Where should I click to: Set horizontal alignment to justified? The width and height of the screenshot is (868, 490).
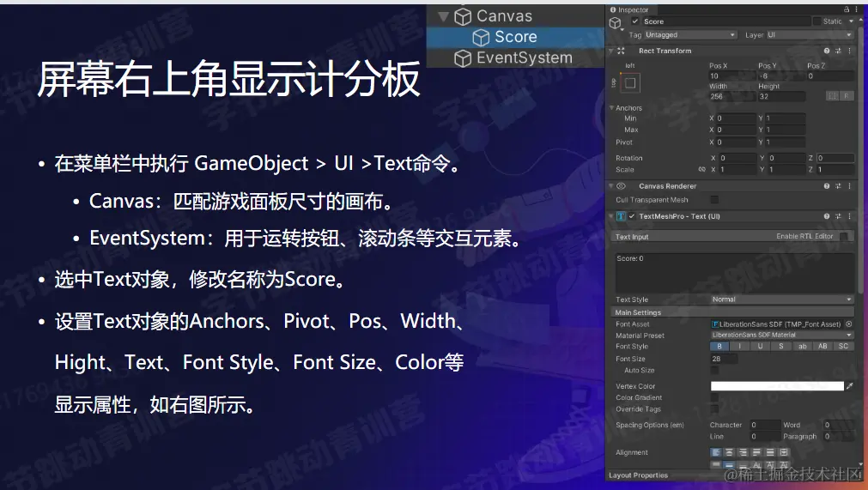click(x=756, y=452)
